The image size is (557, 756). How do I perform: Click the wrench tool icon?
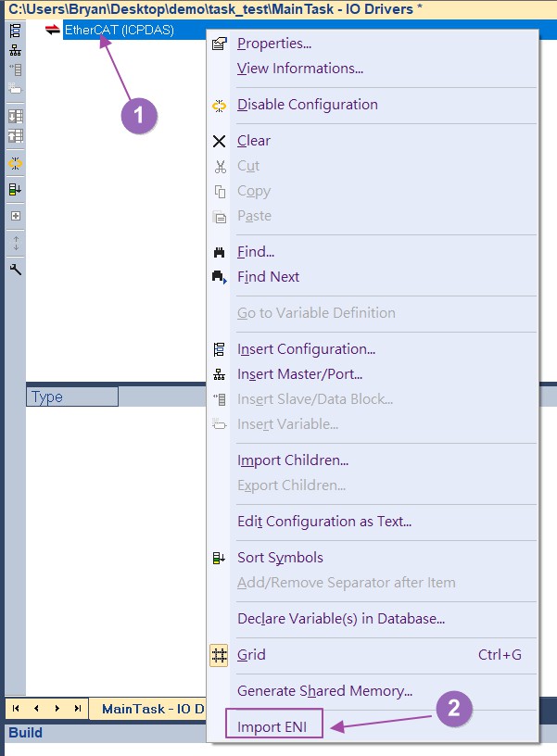pyautogui.click(x=15, y=270)
